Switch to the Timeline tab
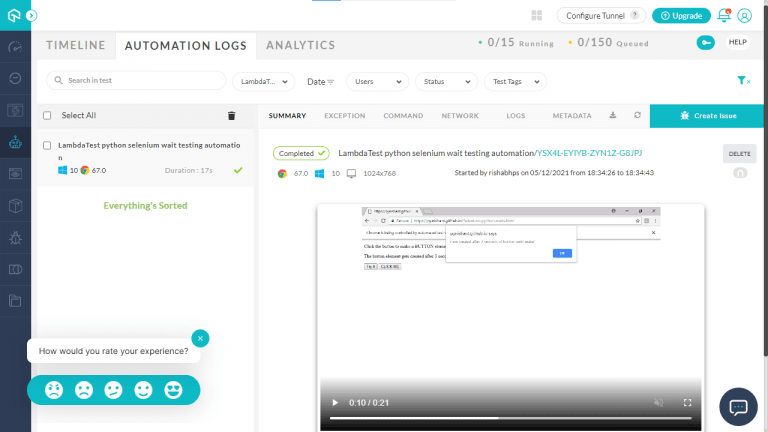Screen dimensions: 768x432 point(76,45)
